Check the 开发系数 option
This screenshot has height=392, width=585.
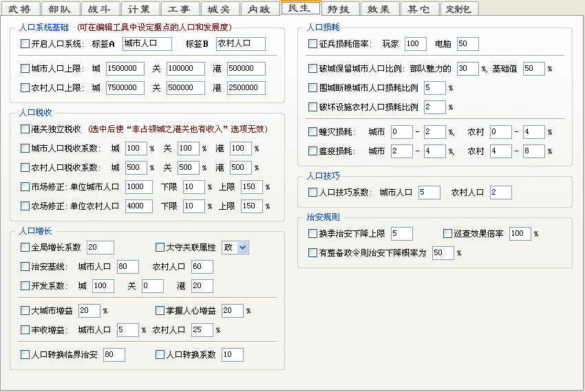[x=25, y=285]
